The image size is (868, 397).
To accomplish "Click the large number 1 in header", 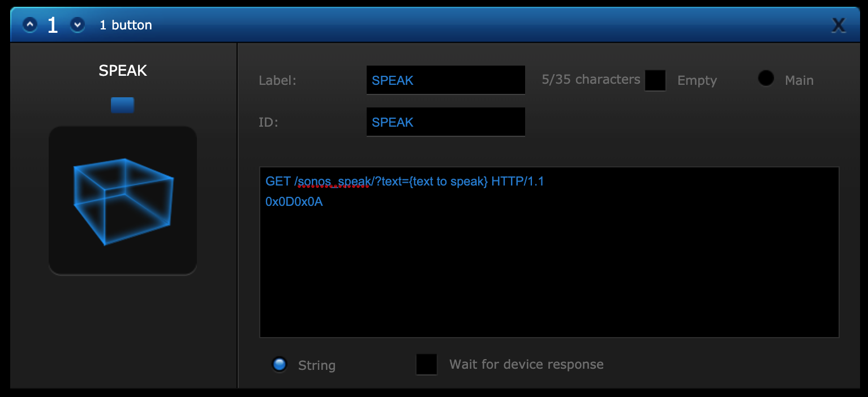I will coord(53,25).
